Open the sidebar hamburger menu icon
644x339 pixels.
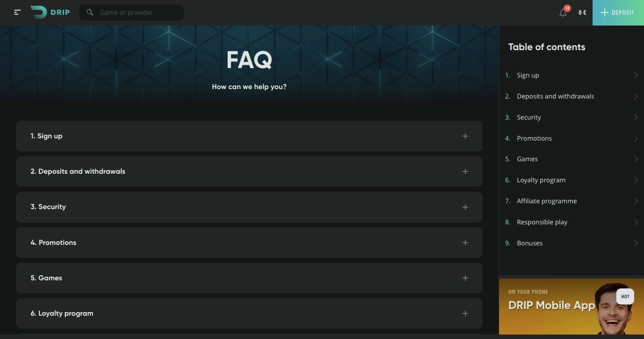tap(17, 12)
